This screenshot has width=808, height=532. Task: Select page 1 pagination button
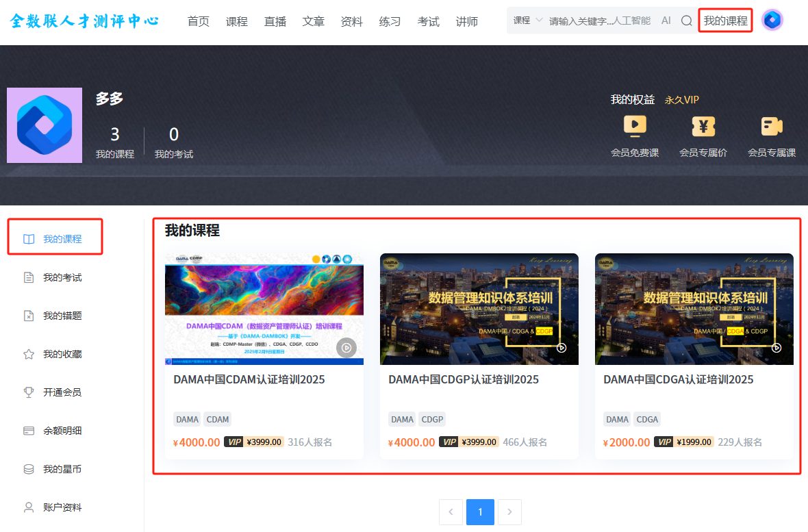[480, 512]
